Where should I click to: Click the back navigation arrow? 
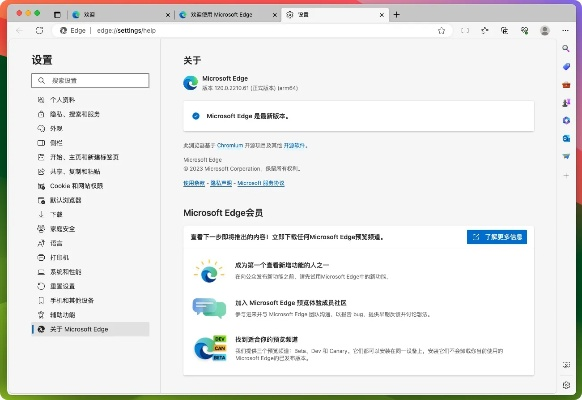[x=19, y=30]
